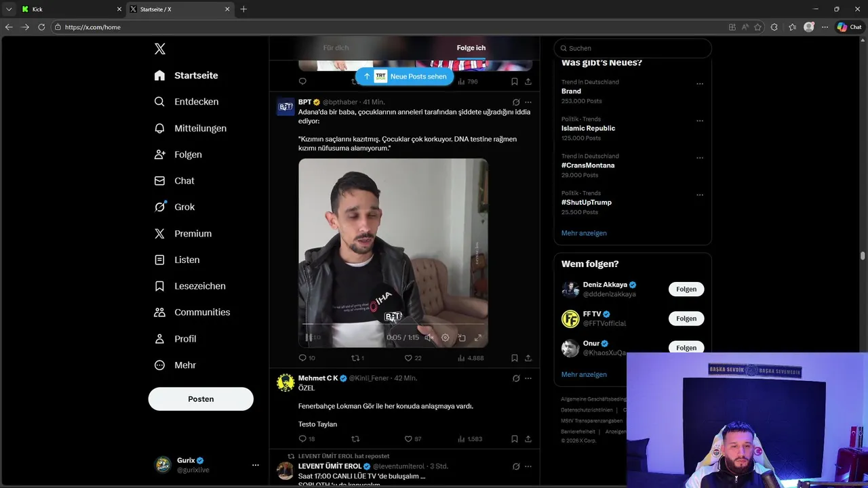Viewport: 868px width, 488px height.
Task: Pause the BPT video
Action: (x=309, y=338)
